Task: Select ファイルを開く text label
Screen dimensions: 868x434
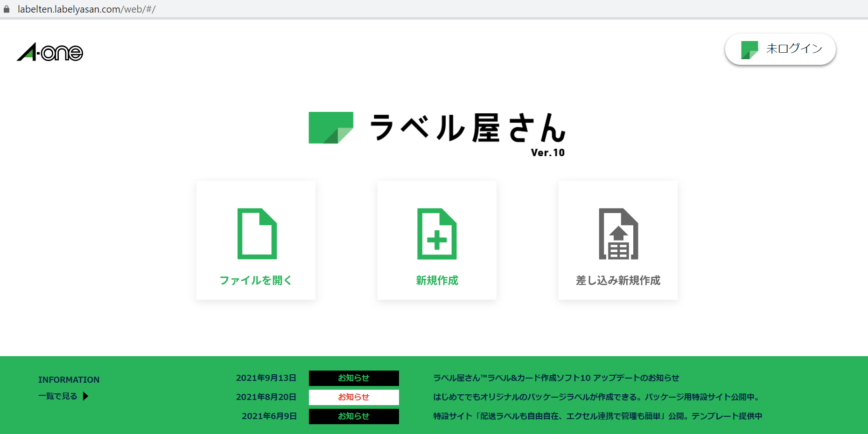Action: coord(256,280)
